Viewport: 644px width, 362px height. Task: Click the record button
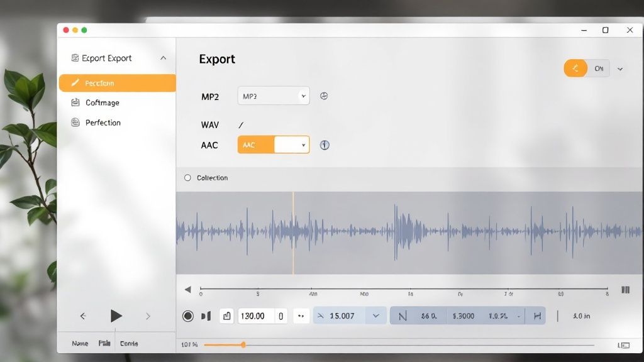(187, 316)
